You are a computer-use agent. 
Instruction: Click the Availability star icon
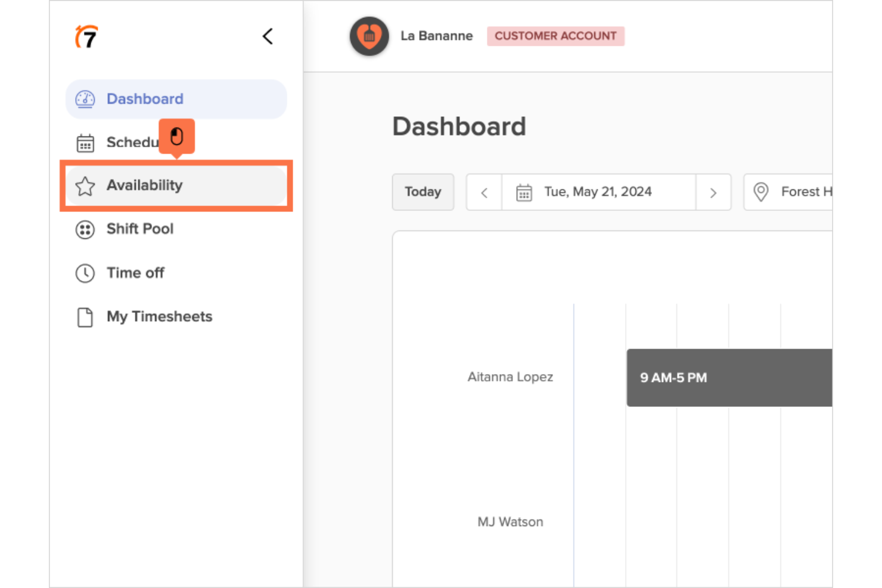click(85, 186)
